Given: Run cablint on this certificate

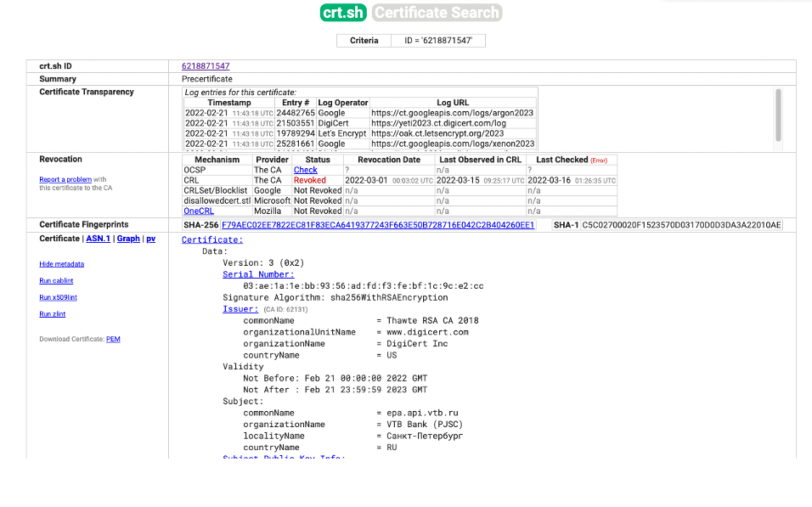Looking at the screenshot, I should [56, 280].
